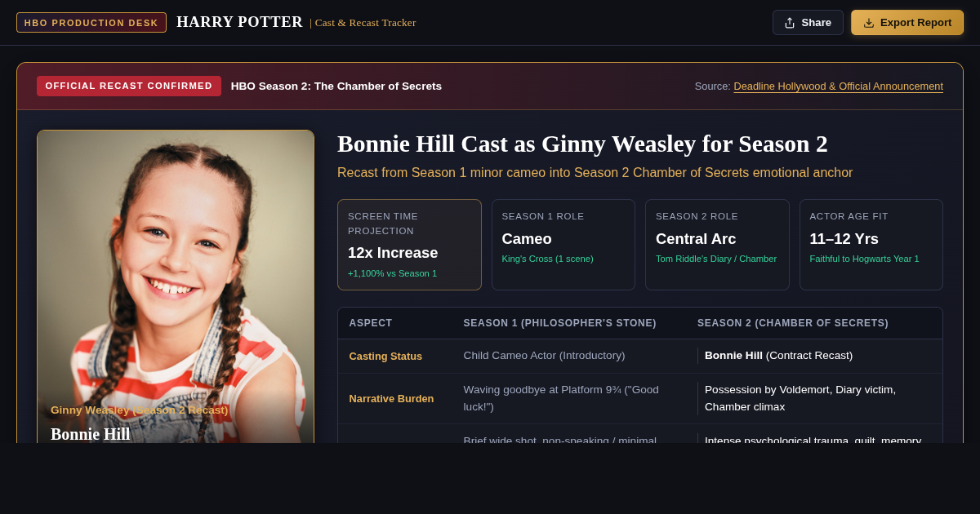Viewport: 980px width, 514px height.
Task: Click the 12x Increase value
Action: 393,253
